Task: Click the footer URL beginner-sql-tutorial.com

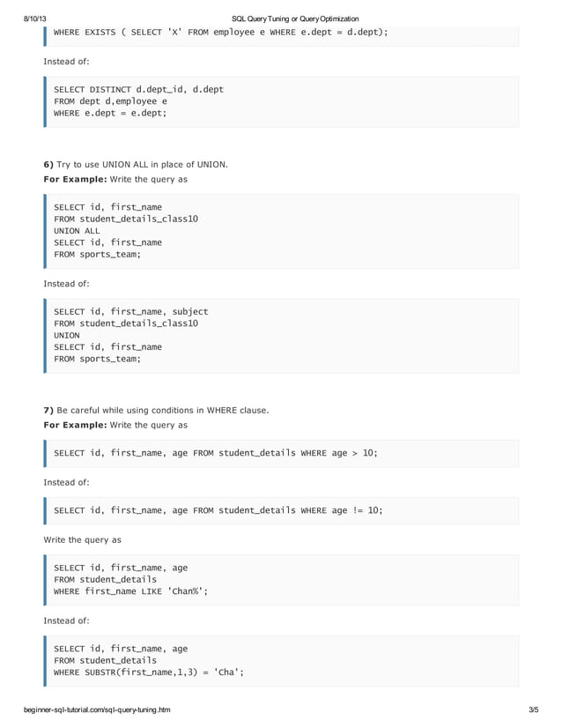Action: click(97, 709)
